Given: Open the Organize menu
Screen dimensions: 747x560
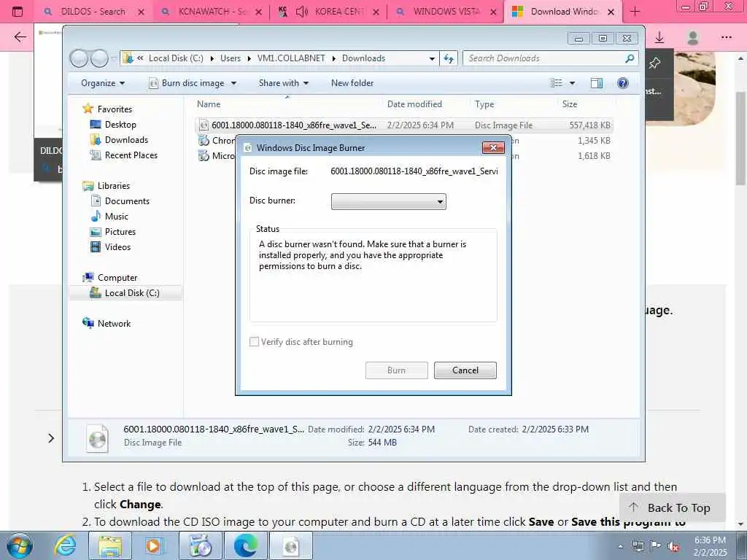Looking at the screenshot, I should coord(102,83).
